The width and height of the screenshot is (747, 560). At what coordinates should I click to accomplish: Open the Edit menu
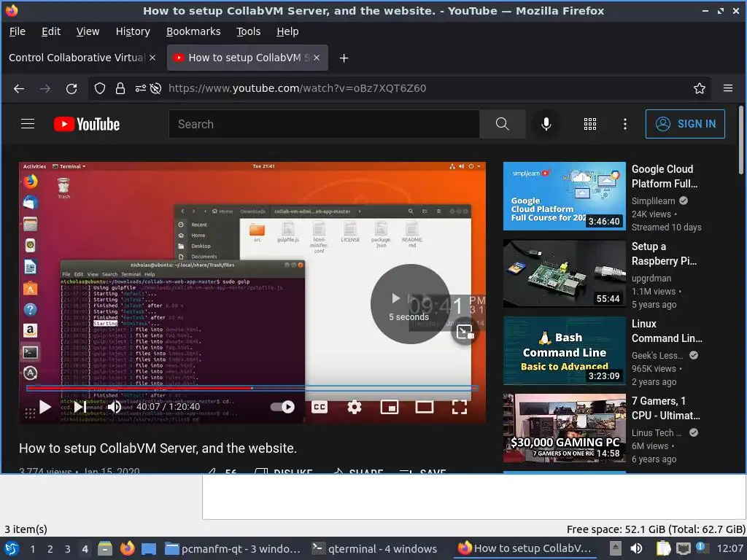pos(51,31)
